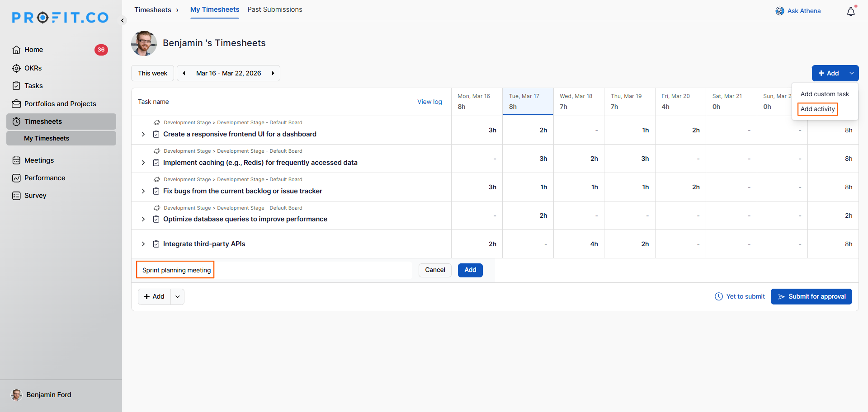Click the notification bell icon
868x412 pixels.
850,11
